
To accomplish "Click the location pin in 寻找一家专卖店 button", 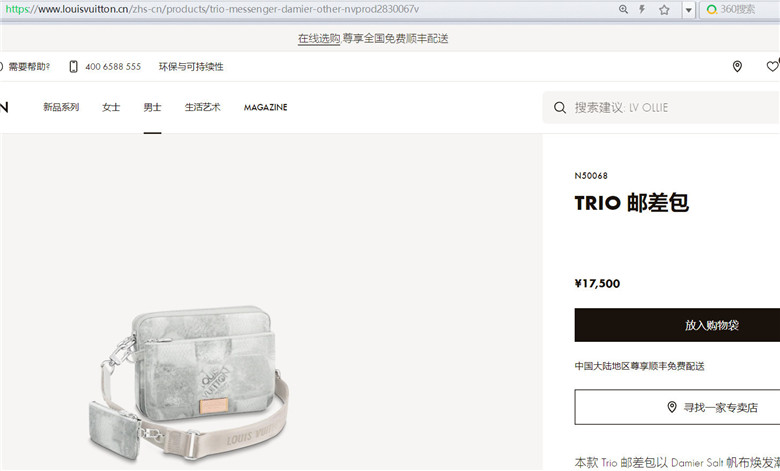I will click(672, 407).
